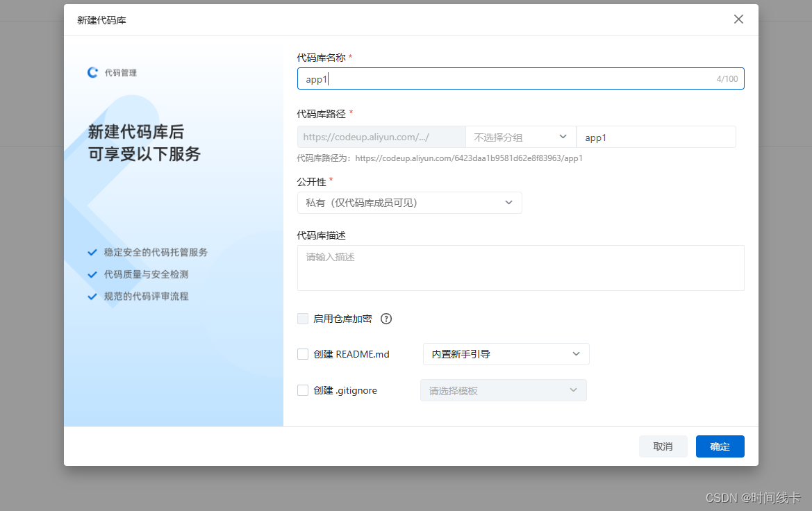Open the 启用仓库加密 help question mark
Image resolution: width=812 pixels, height=511 pixels.
[386, 319]
